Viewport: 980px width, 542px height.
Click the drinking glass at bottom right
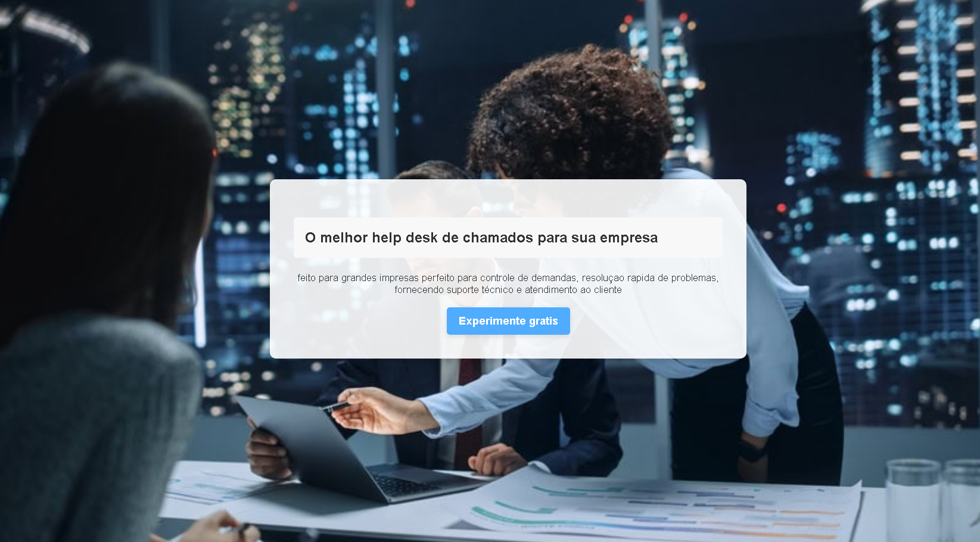(913, 500)
